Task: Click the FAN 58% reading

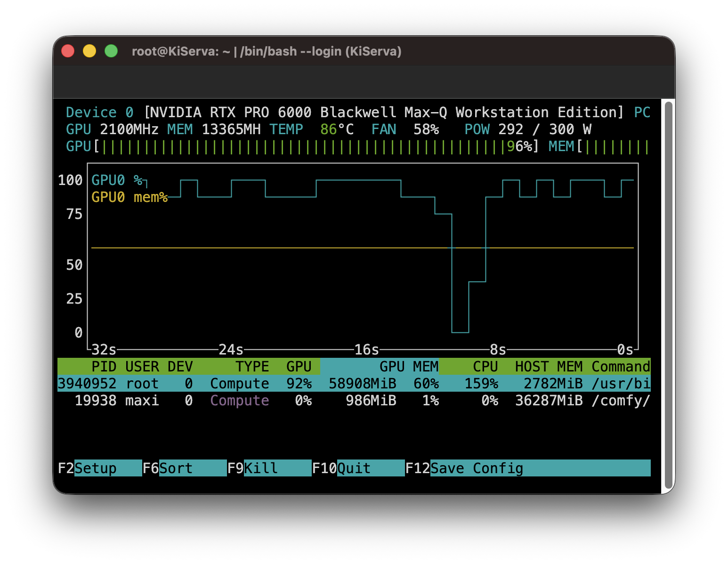Action: click(405, 129)
